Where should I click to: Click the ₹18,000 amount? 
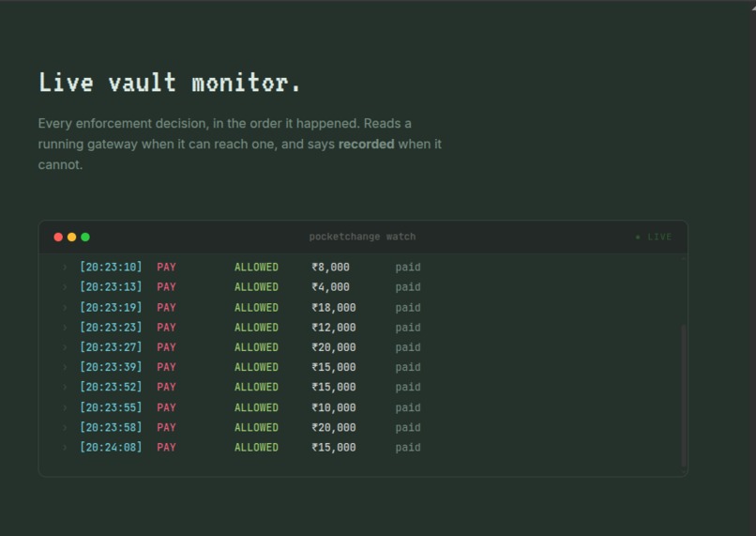click(x=334, y=308)
